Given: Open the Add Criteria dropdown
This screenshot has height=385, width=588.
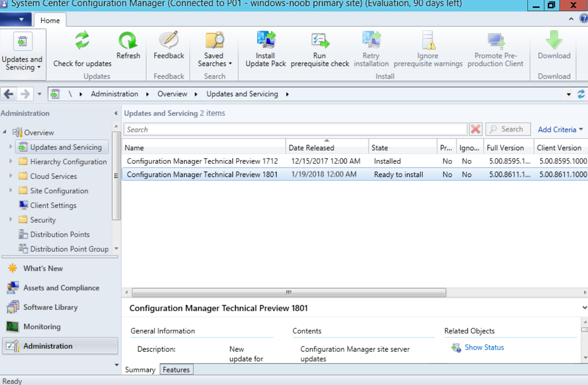Looking at the screenshot, I should [x=560, y=129].
